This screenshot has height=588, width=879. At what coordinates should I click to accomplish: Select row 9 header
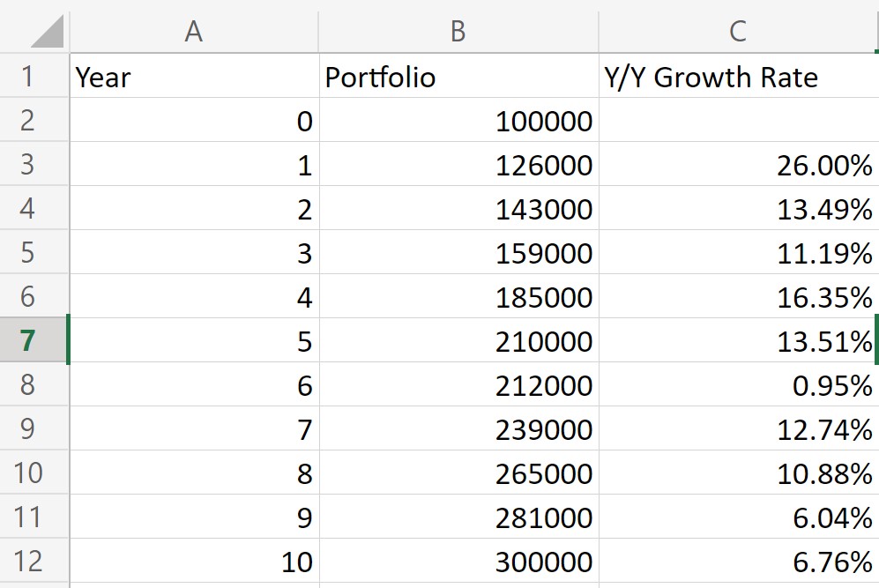coord(34,428)
